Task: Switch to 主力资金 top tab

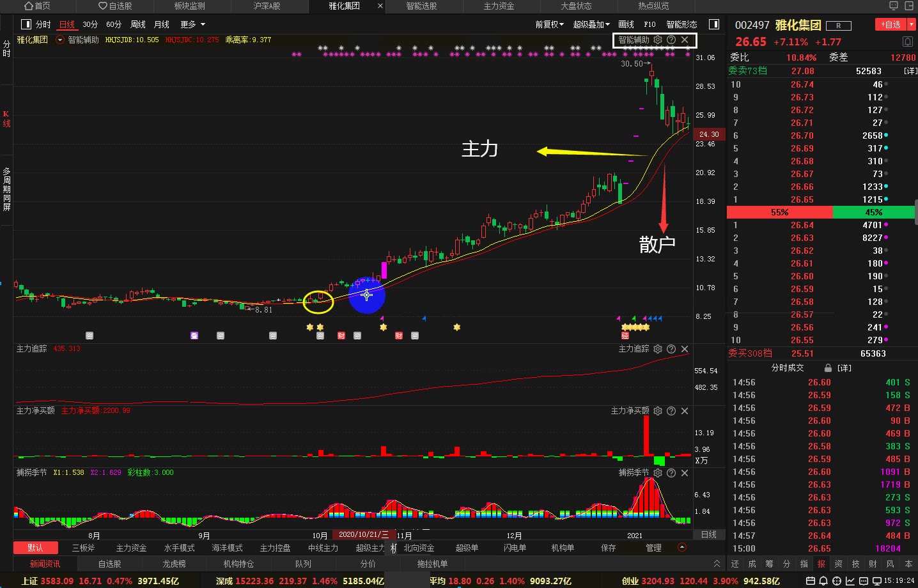Action: tap(499, 6)
